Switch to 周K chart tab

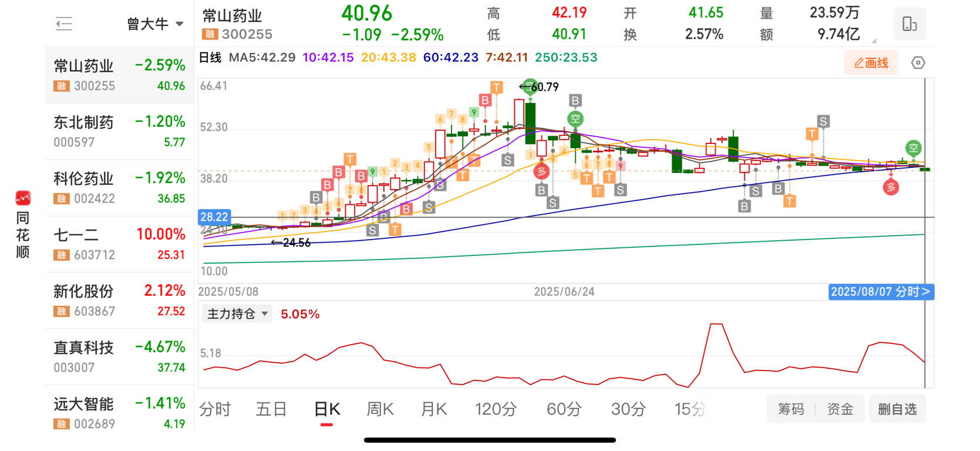click(x=380, y=409)
